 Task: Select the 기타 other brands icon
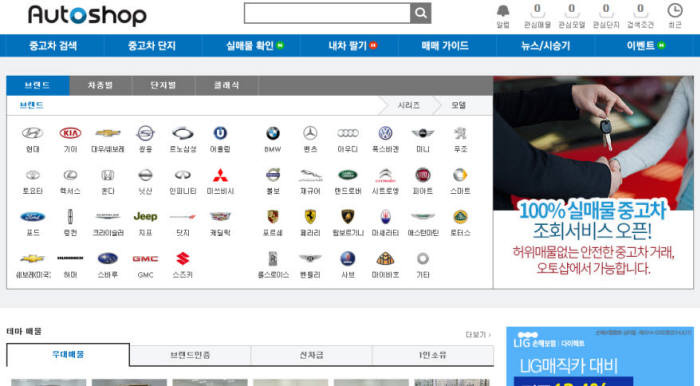tap(422, 259)
